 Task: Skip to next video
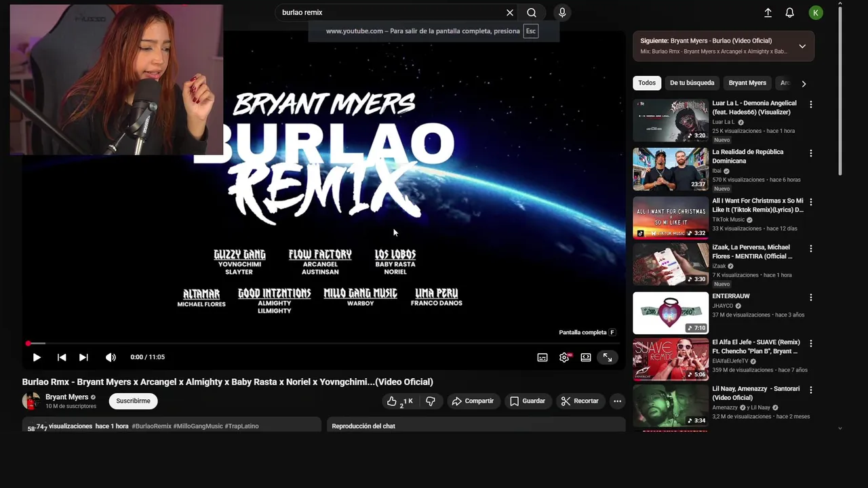tap(83, 357)
